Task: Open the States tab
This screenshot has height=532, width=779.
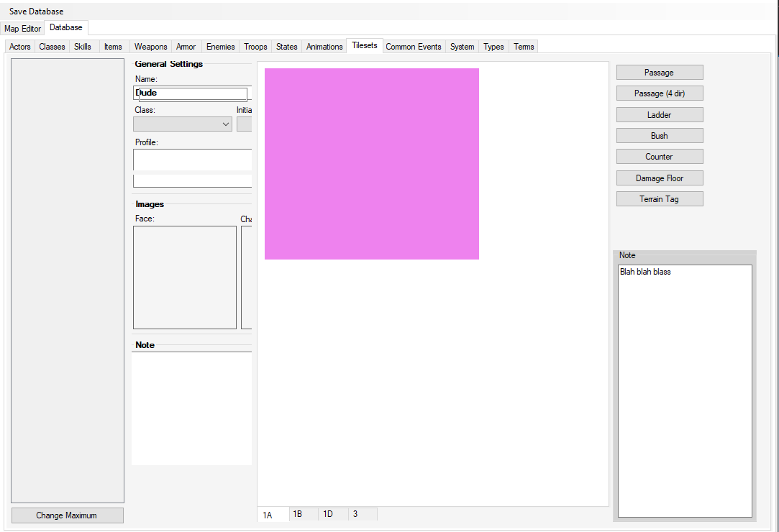Action: pyautogui.click(x=287, y=47)
